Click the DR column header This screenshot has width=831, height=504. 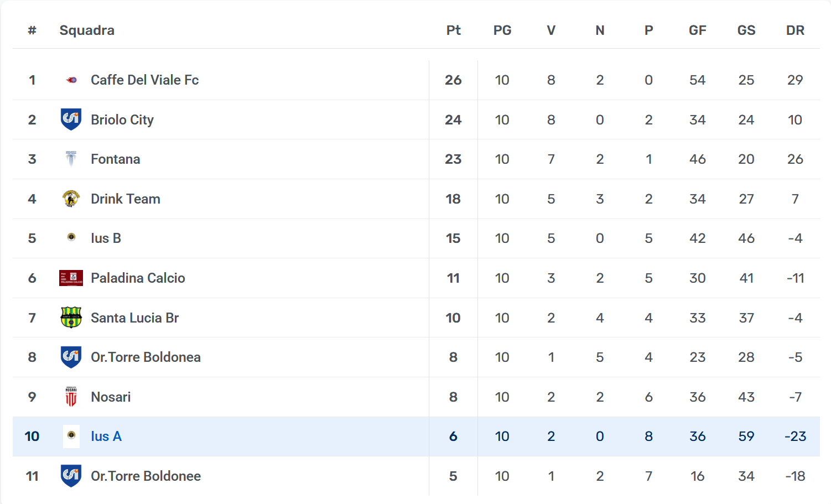tap(795, 30)
